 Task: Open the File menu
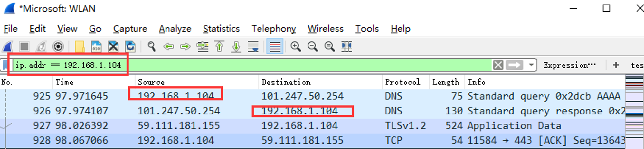[x=10, y=29]
